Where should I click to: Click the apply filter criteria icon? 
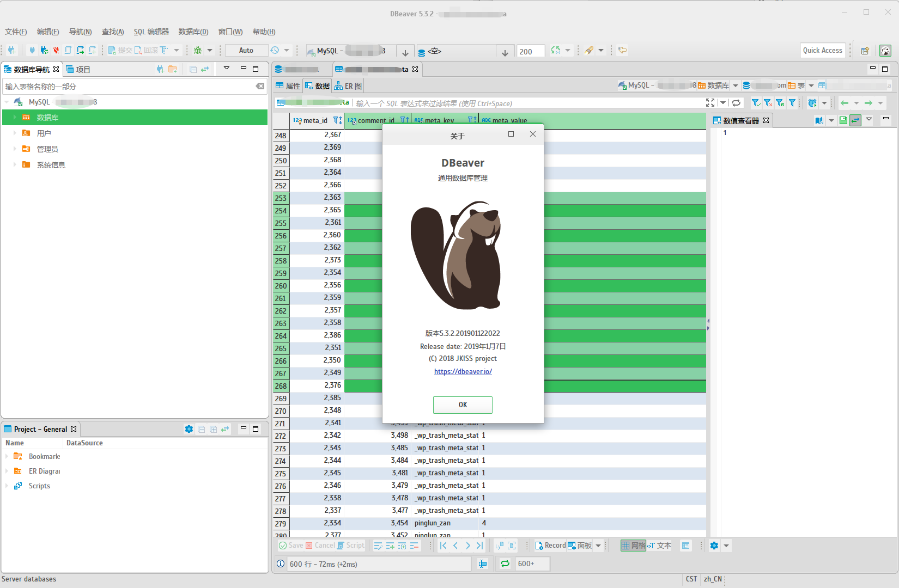pyautogui.click(x=756, y=102)
